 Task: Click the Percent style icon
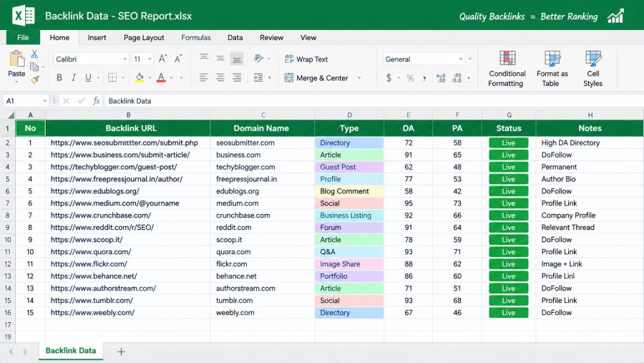410,78
